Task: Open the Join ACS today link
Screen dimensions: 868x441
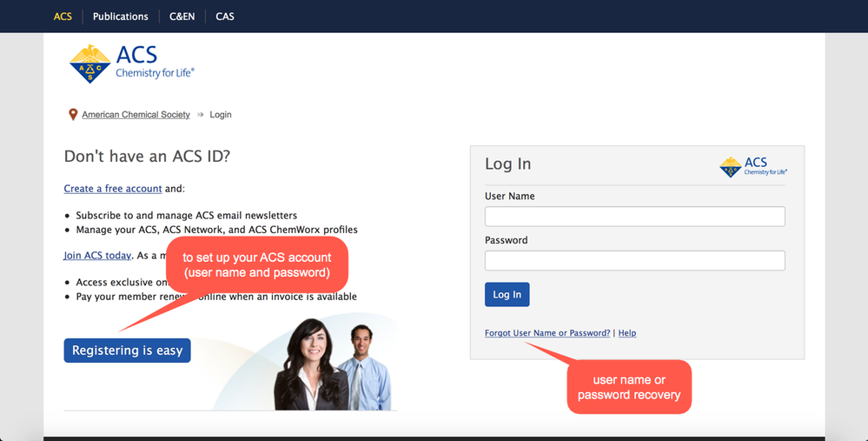Action: [x=97, y=256]
